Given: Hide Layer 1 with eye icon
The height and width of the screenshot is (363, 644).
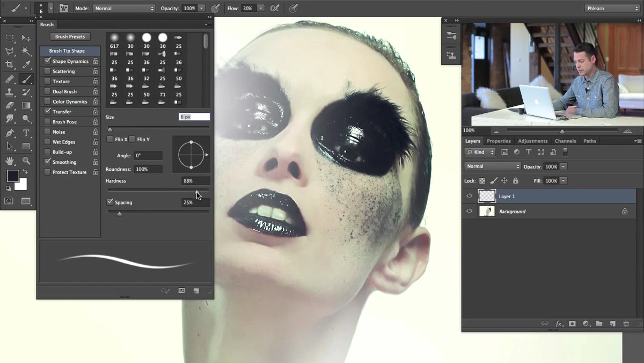Looking at the screenshot, I should click(470, 196).
